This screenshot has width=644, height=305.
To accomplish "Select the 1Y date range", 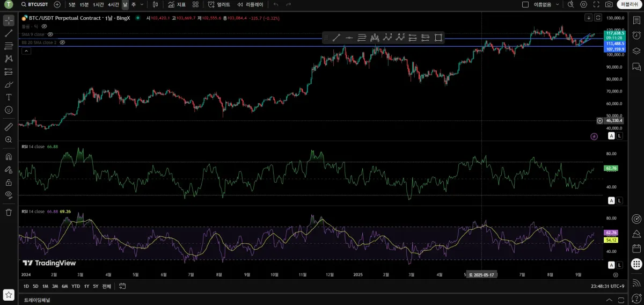I will point(86,286).
